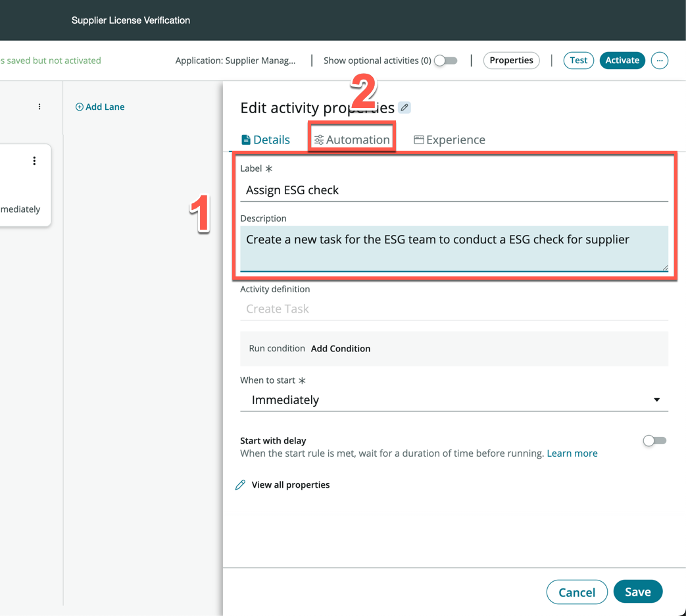The image size is (686, 616).
Task: Switch to the Details tab
Action: click(266, 140)
